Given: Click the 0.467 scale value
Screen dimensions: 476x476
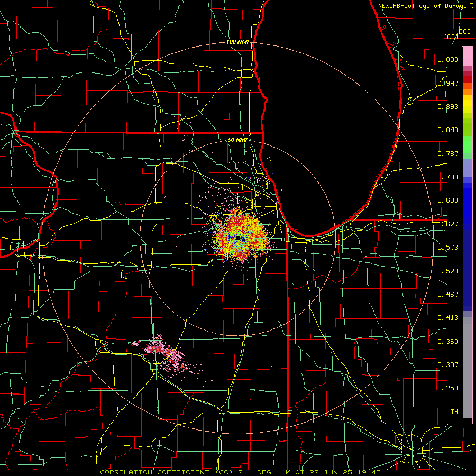Looking at the screenshot, I should pos(448,295).
